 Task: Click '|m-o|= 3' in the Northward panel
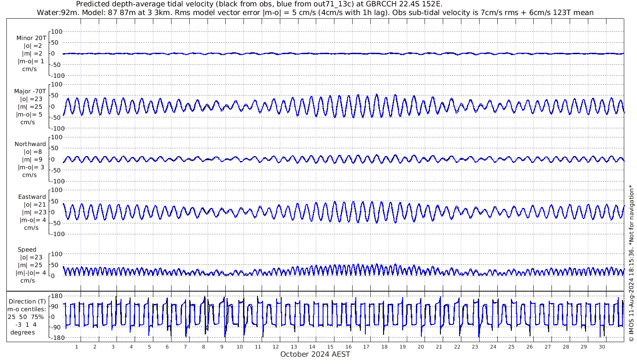click(x=31, y=167)
